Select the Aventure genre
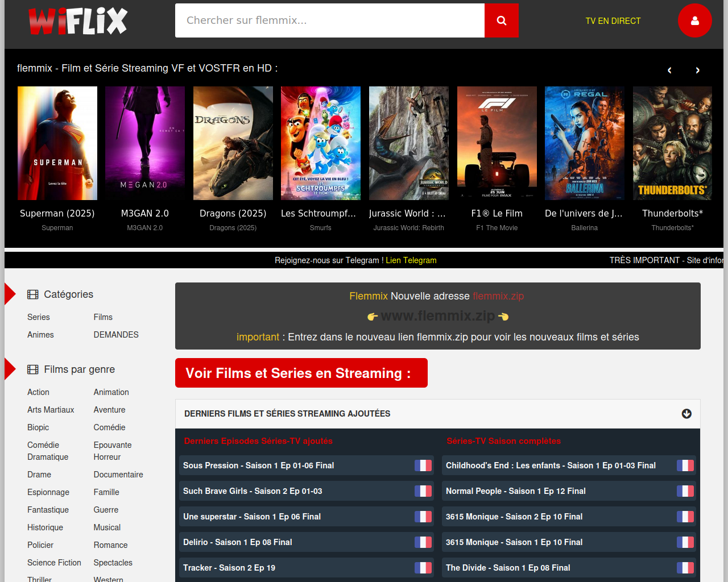This screenshot has height=582, width=728. 110,410
